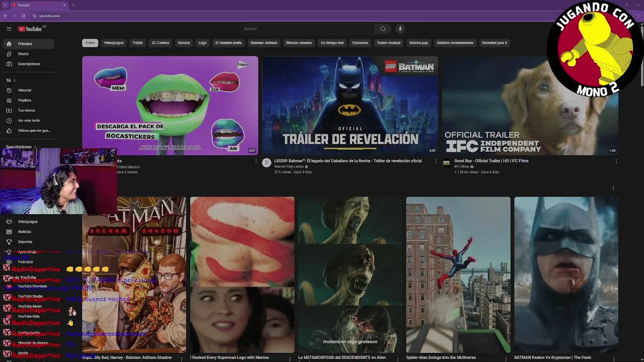644x362 pixels.
Task: Open the hamburger guide menu icon
Action: point(9,29)
